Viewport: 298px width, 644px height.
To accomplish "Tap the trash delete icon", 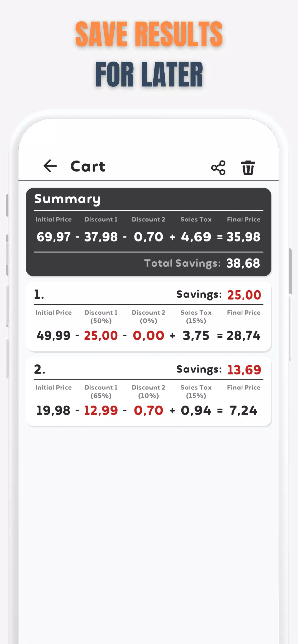I will pos(248,167).
